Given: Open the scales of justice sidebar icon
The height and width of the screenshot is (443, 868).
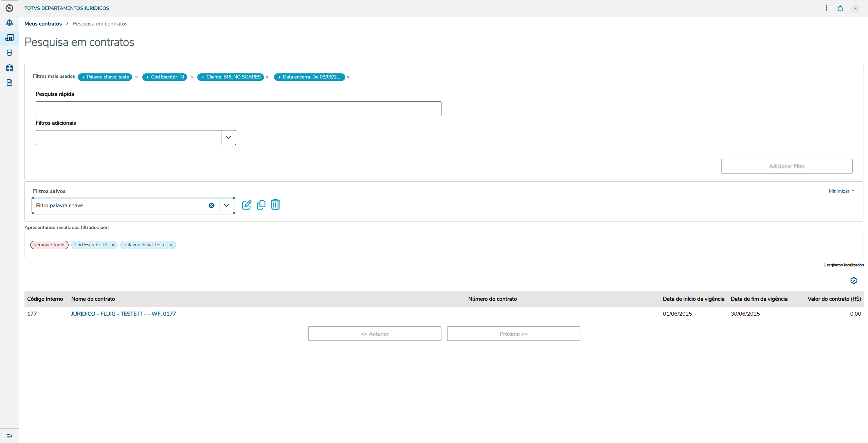Looking at the screenshot, I should click(10, 23).
